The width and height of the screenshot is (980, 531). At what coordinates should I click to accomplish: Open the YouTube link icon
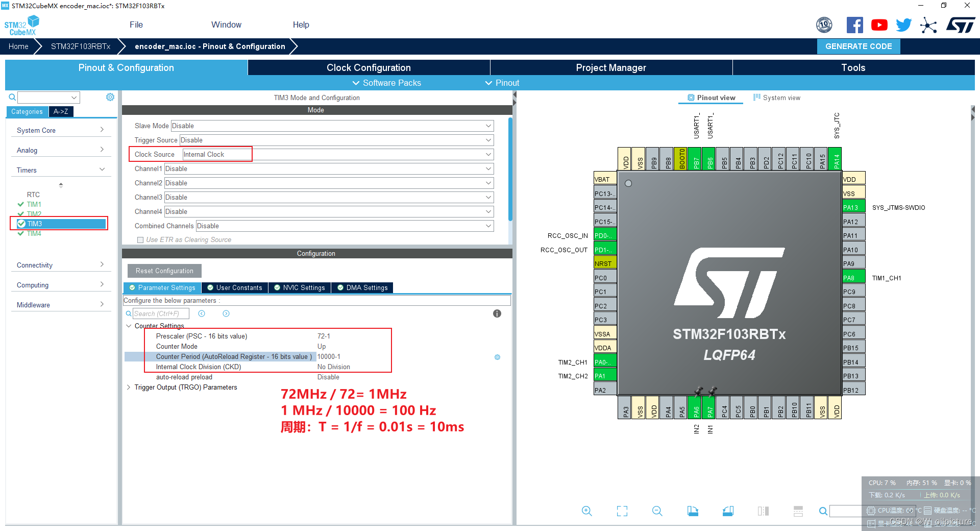pos(879,25)
